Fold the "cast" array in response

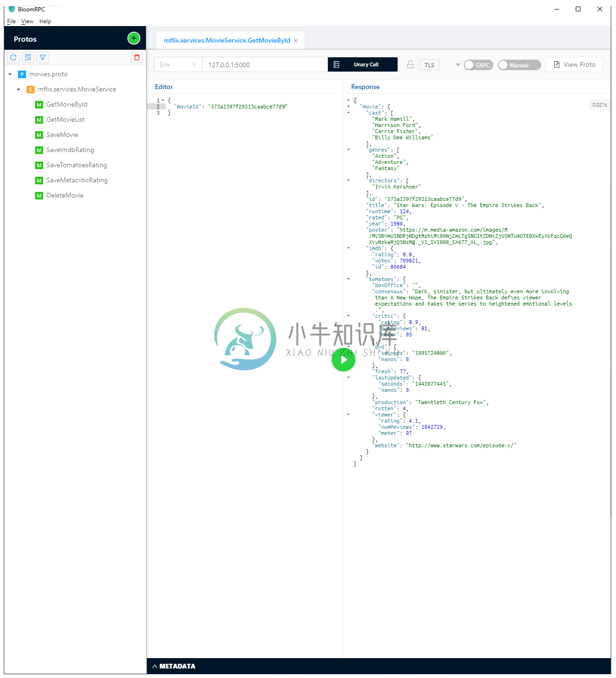point(349,113)
